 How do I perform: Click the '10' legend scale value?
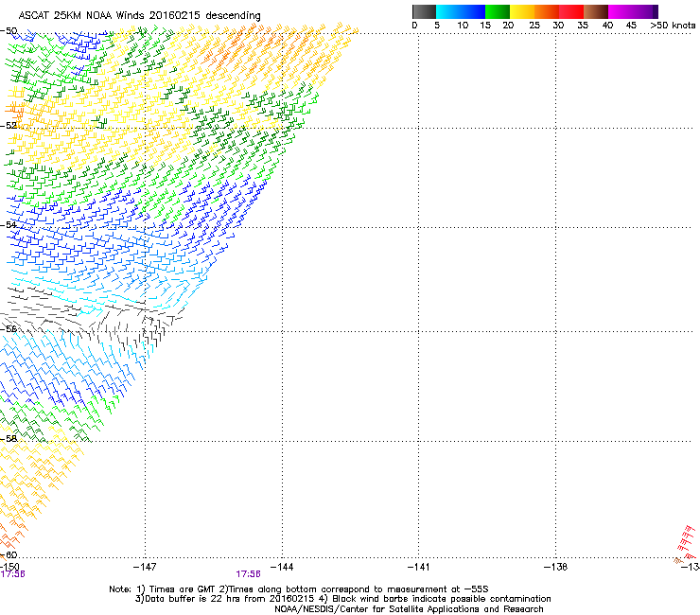[x=463, y=26]
